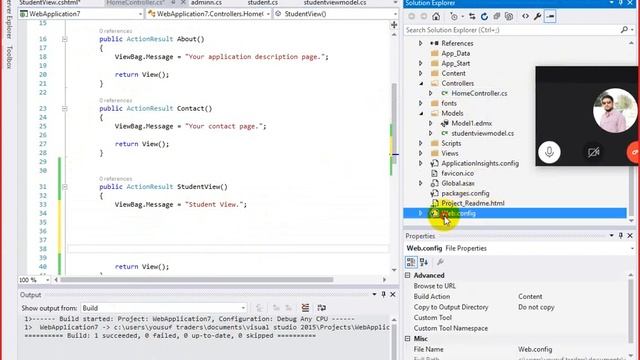The width and height of the screenshot is (640, 360).
Task: Toggle camera in video call overlay
Action: (593, 152)
